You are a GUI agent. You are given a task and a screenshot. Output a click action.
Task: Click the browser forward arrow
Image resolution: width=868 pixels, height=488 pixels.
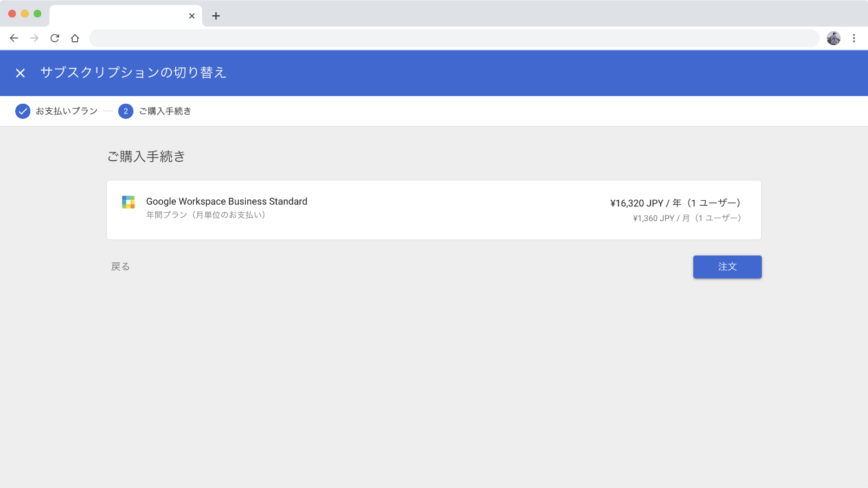tap(34, 38)
